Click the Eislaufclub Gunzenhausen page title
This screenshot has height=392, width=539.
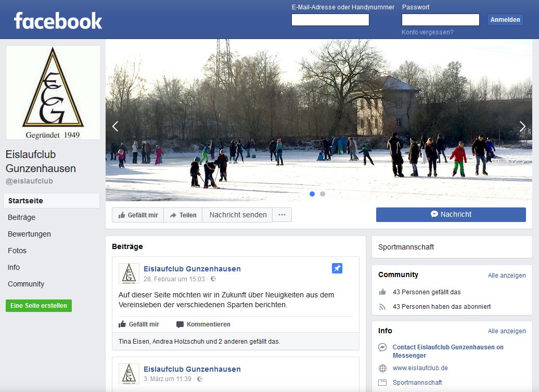click(x=41, y=162)
